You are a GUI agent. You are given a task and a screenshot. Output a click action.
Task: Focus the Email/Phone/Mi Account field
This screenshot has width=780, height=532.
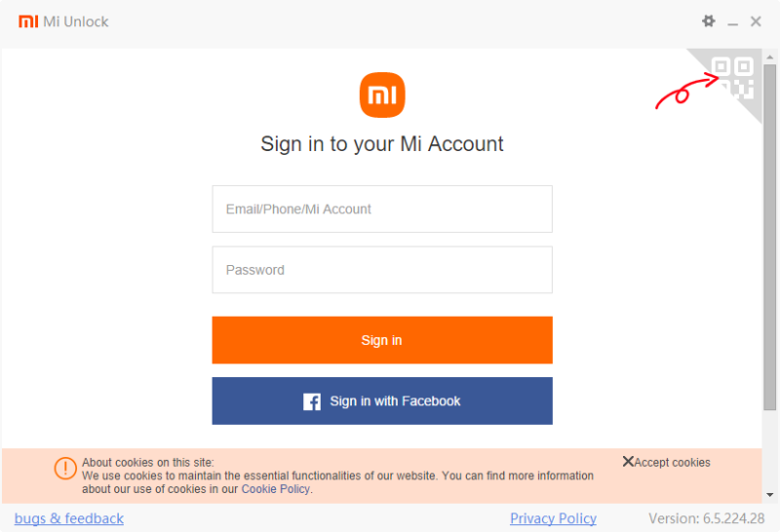tap(382, 209)
